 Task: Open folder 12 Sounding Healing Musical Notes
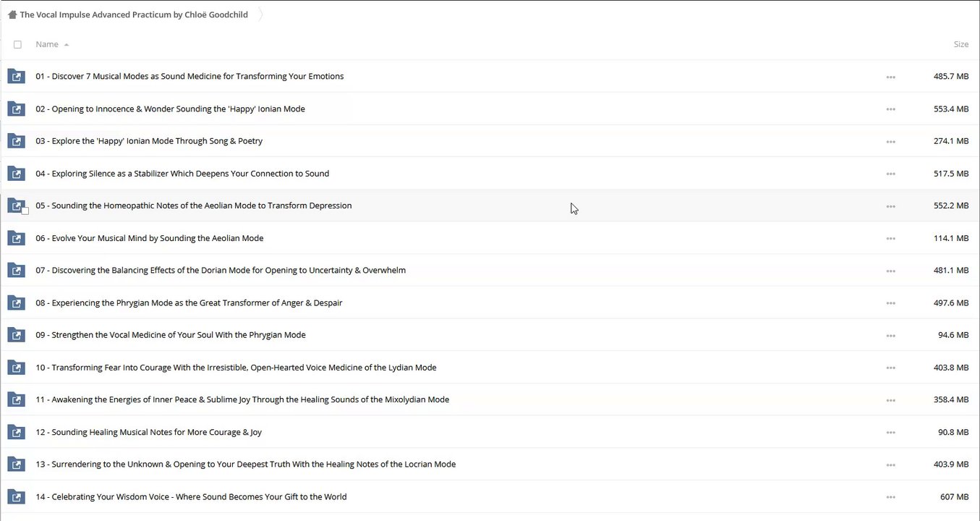pyautogui.click(x=149, y=432)
